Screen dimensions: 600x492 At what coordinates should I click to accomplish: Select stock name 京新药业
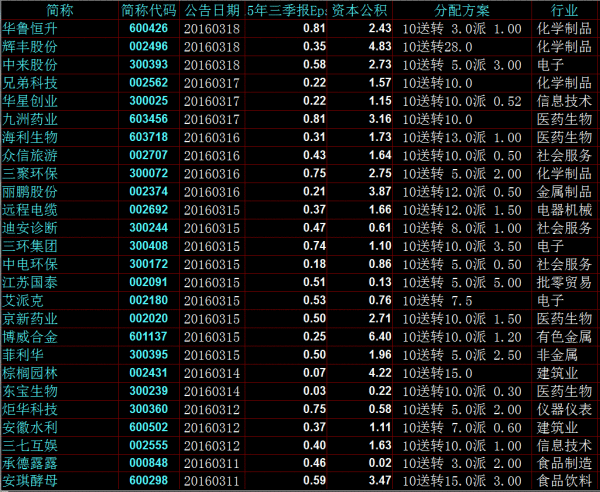(30, 319)
